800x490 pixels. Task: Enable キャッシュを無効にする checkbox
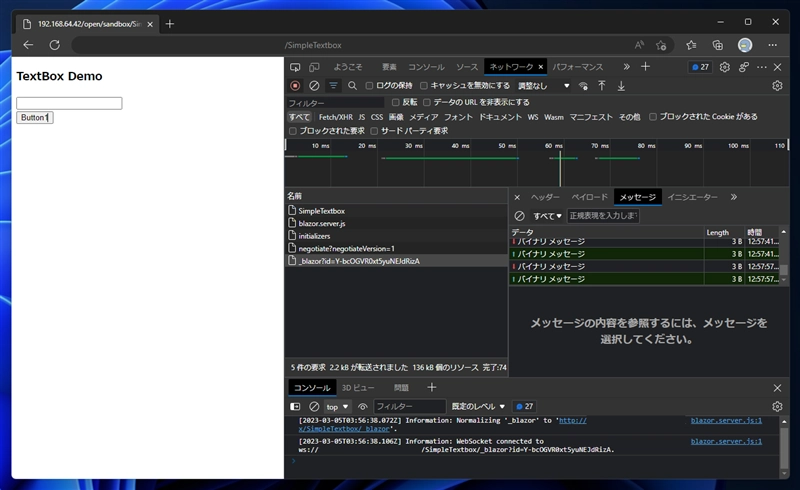tap(423, 86)
